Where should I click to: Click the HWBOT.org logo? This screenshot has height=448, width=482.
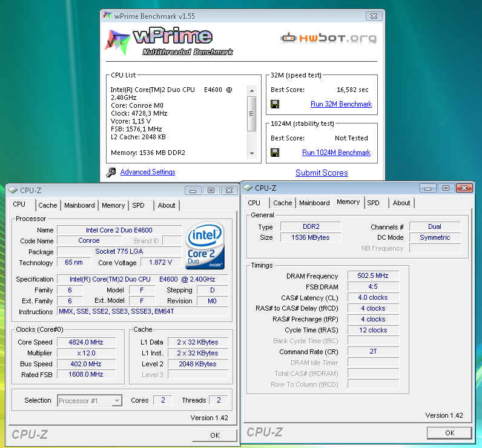(x=328, y=38)
